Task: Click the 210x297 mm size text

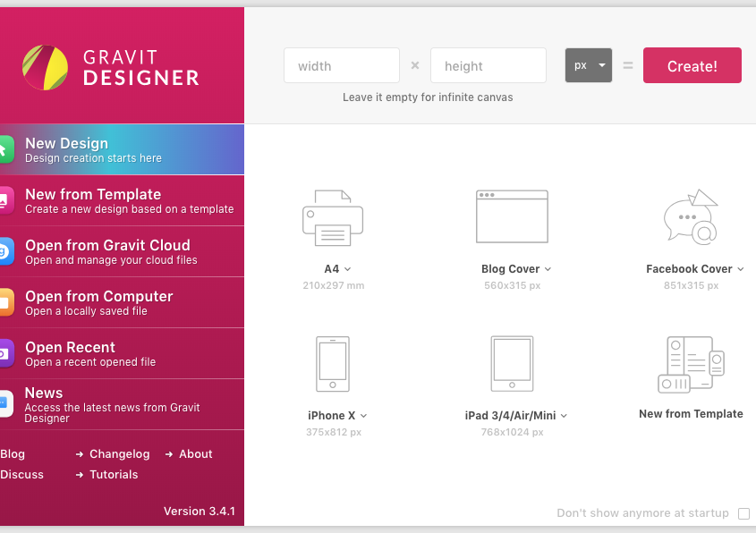Action: 333,286
